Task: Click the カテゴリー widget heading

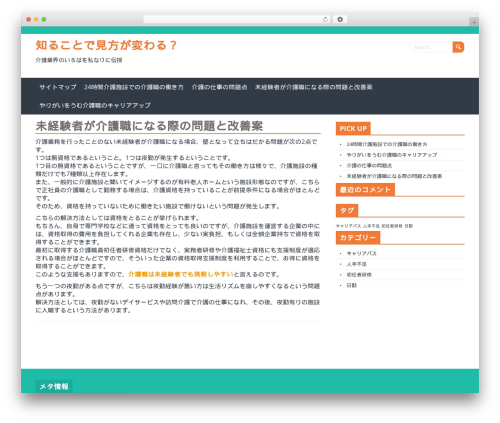Action: pyautogui.click(x=358, y=238)
